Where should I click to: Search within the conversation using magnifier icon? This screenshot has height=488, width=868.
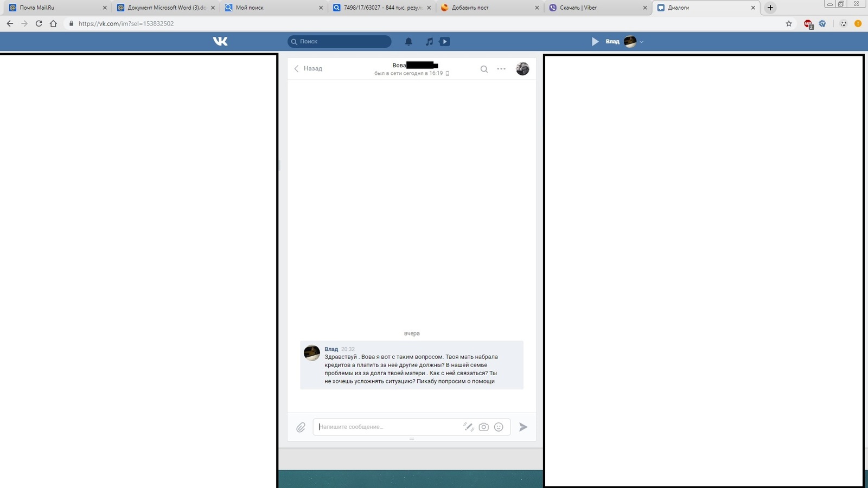(484, 69)
